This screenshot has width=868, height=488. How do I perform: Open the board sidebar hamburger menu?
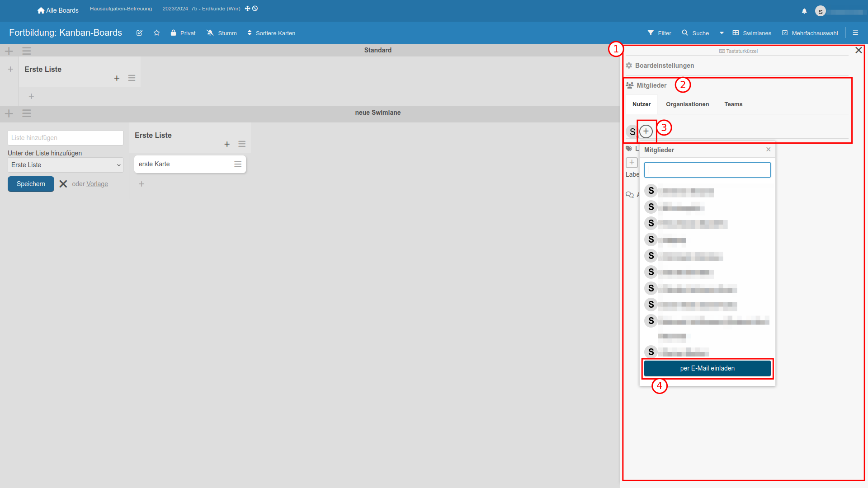pyautogui.click(x=855, y=33)
